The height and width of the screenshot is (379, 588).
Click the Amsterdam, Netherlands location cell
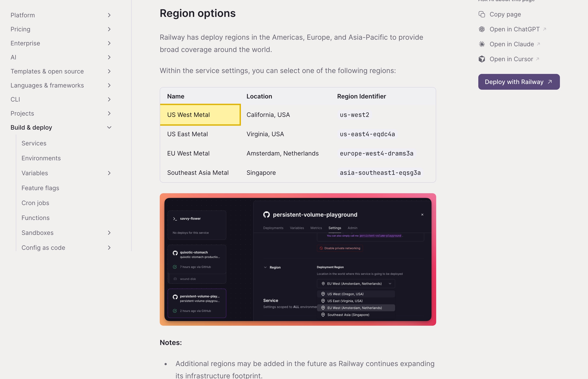[283, 153]
